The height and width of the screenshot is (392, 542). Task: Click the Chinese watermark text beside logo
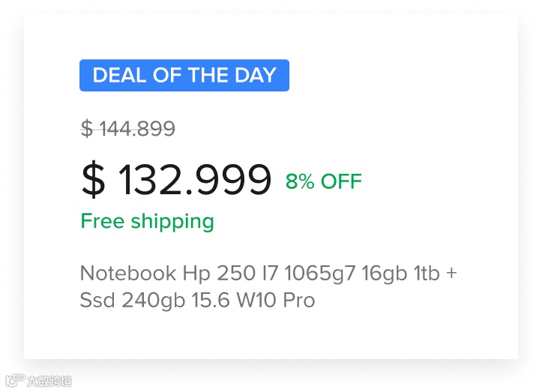point(49,381)
